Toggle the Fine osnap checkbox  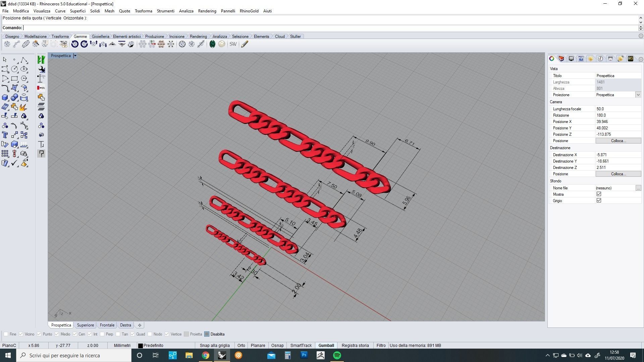point(6,334)
